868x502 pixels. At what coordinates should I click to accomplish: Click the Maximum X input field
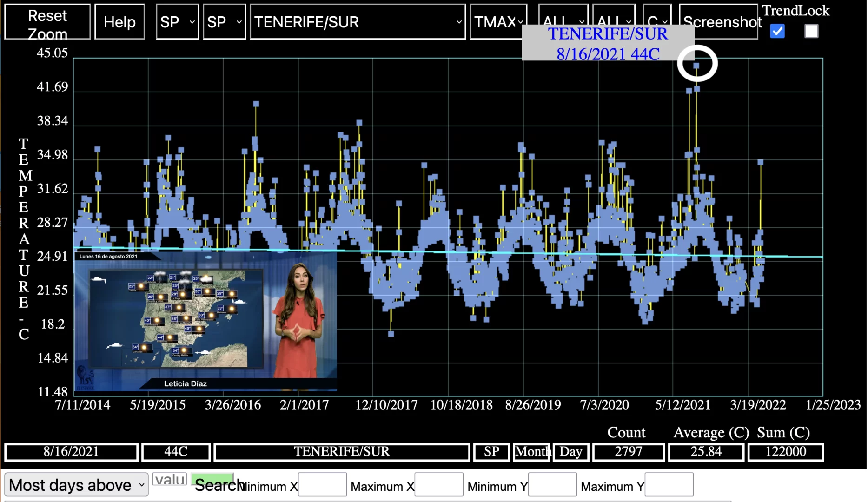point(438,485)
